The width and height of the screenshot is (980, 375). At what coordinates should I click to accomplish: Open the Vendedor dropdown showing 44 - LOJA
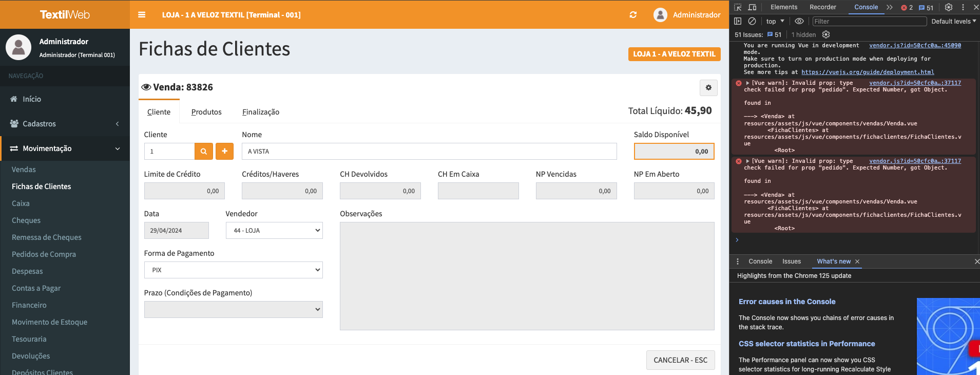tap(274, 231)
